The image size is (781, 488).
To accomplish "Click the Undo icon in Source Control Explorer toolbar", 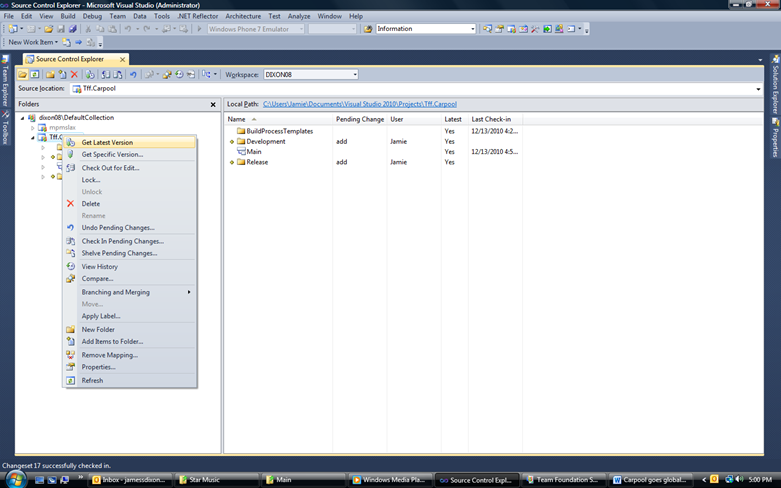I will click(x=133, y=75).
